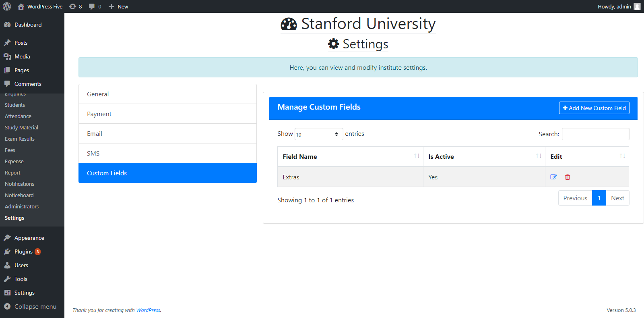Open Pages in sidebar

tap(22, 70)
